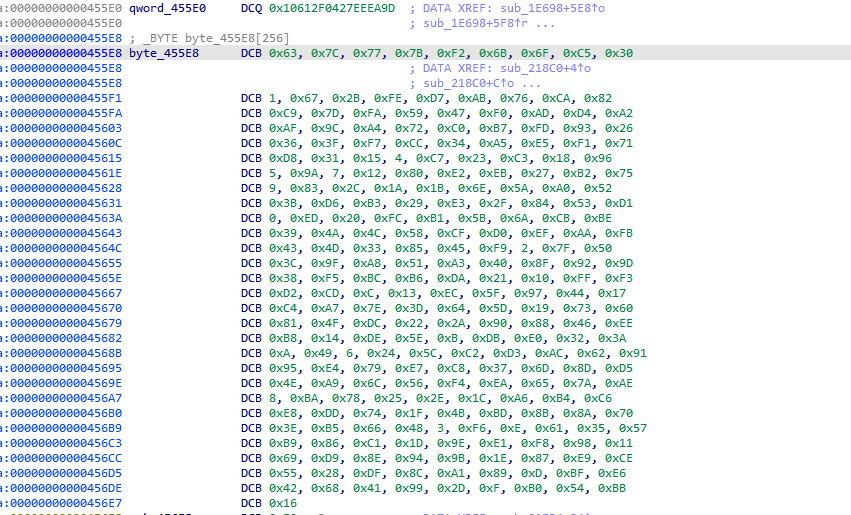Select the qword_455E0 label
This screenshot has width=851, height=515.
[x=167, y=8]
